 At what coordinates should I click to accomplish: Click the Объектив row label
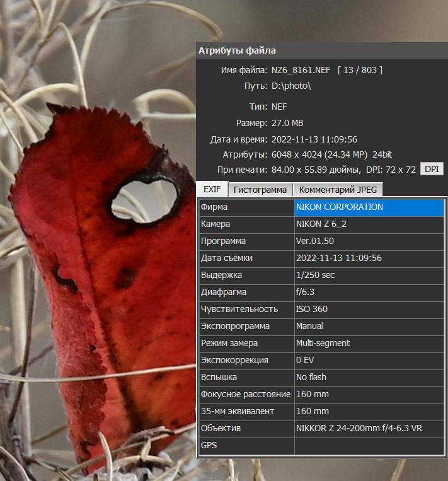point(246,429)
